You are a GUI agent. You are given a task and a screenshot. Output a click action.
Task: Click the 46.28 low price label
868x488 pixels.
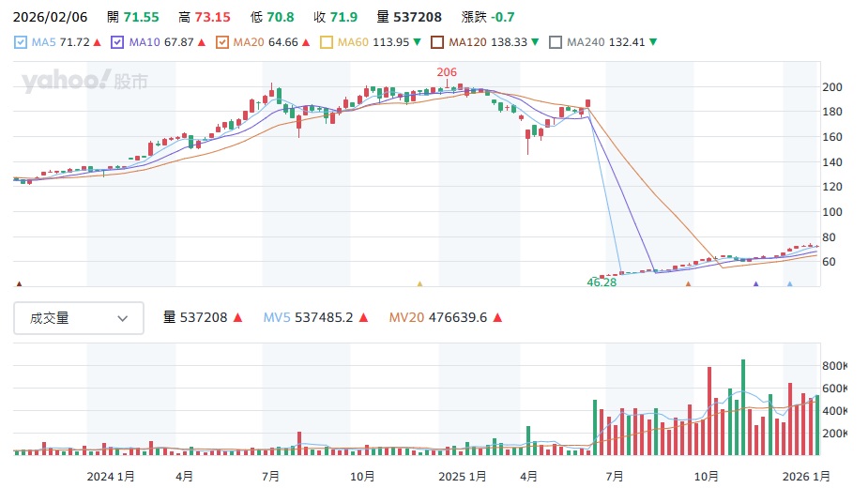pyautogui.click(x=602, y=282)
